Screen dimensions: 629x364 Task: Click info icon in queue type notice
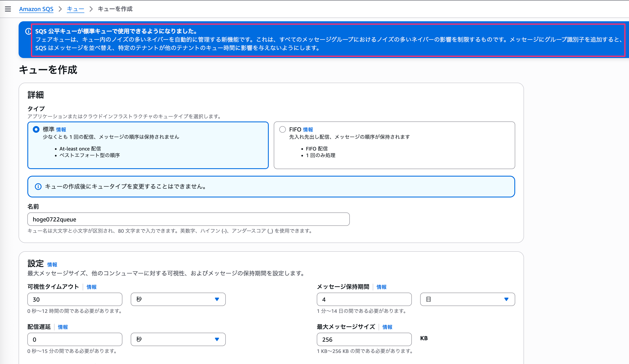coord(38,186)
